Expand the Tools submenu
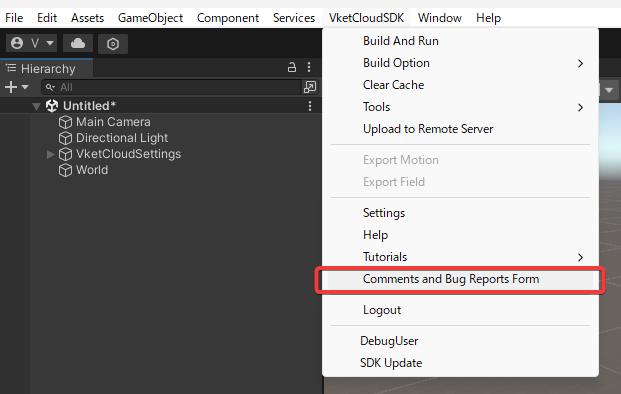Screen dimensions: 621x394 tap(460, 107)
